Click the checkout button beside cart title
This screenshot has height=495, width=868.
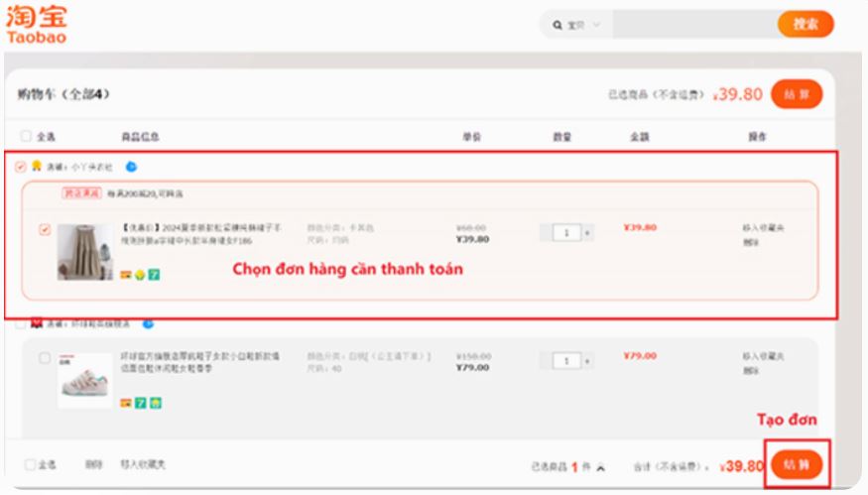[797, 94]
